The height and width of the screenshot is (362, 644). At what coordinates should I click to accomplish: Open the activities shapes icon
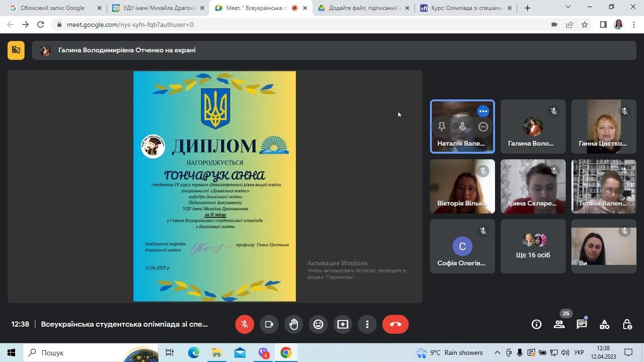604,324
